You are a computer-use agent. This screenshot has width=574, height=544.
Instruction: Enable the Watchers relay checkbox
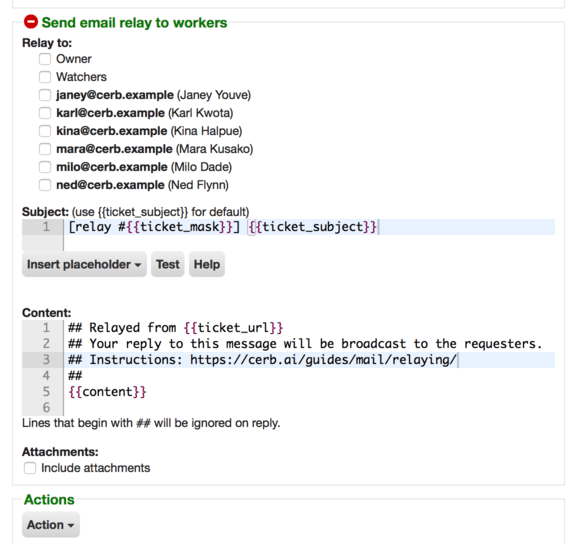click(45, 77)
